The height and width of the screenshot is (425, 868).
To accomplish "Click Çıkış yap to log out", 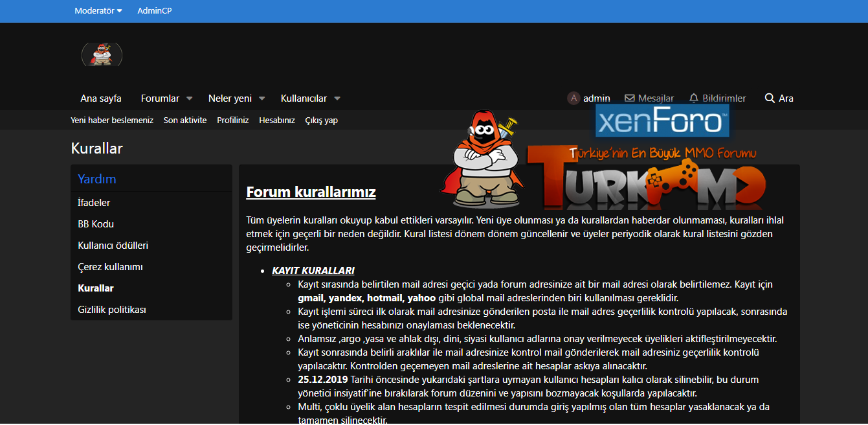I will point(322,121).
